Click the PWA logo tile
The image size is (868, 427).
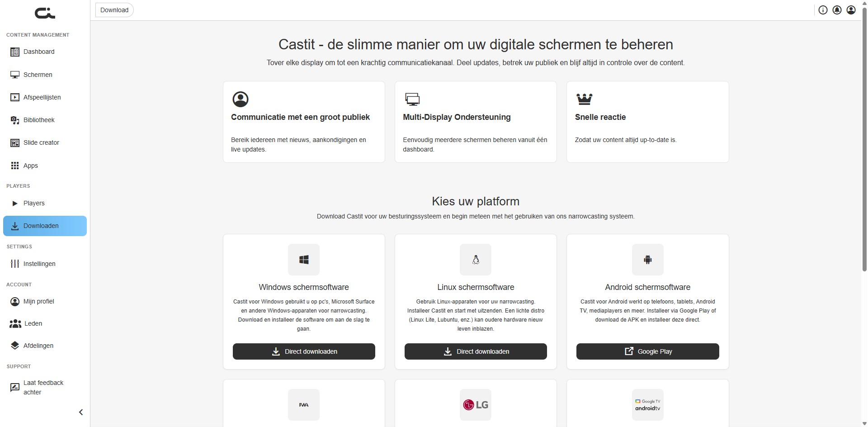304,405
